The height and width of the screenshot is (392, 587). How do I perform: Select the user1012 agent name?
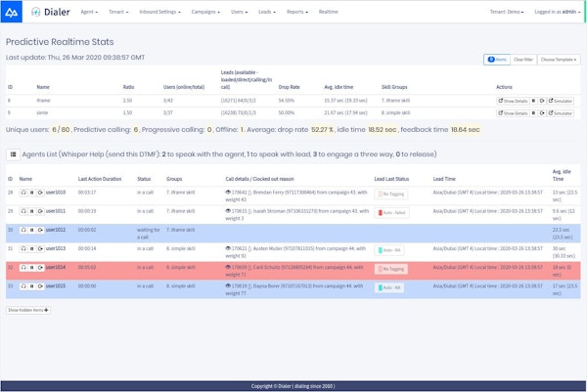[56, 230]
